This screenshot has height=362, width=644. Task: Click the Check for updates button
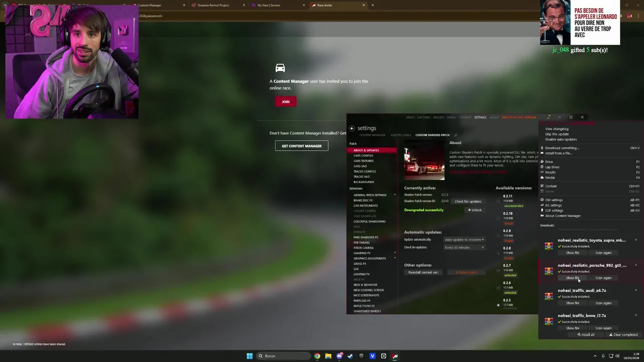point(468,201)
